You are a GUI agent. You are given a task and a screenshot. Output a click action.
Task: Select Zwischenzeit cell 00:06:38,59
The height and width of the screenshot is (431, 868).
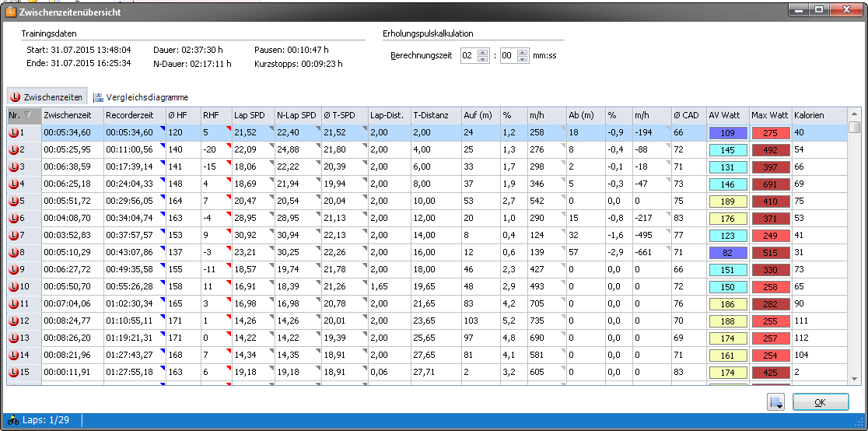[72, 167]
